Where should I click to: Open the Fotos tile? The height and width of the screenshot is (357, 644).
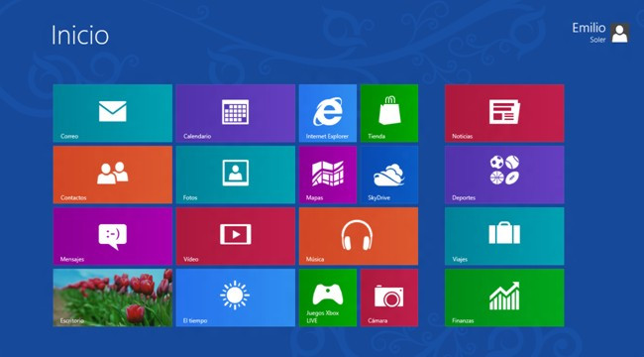coord(236,175)
